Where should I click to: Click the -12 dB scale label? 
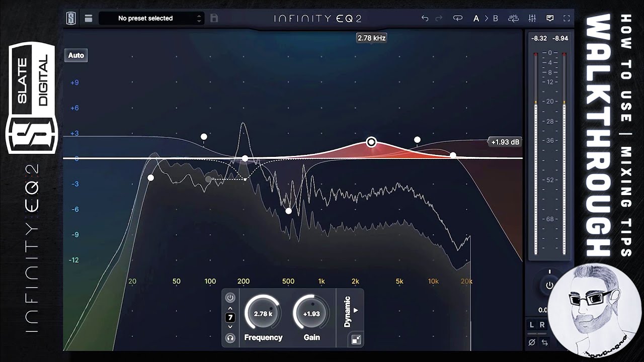[73, 260]
